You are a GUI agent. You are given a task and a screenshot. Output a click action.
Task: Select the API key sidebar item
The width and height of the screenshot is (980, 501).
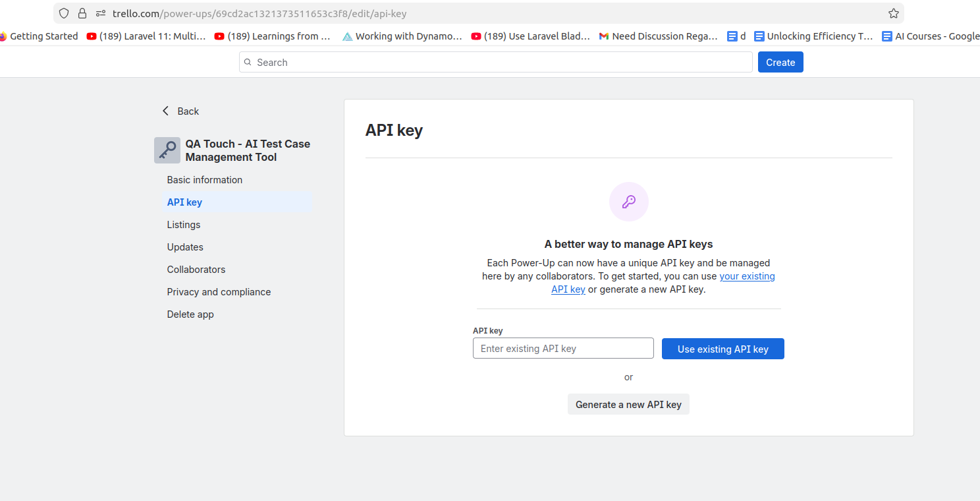point(184,202)
